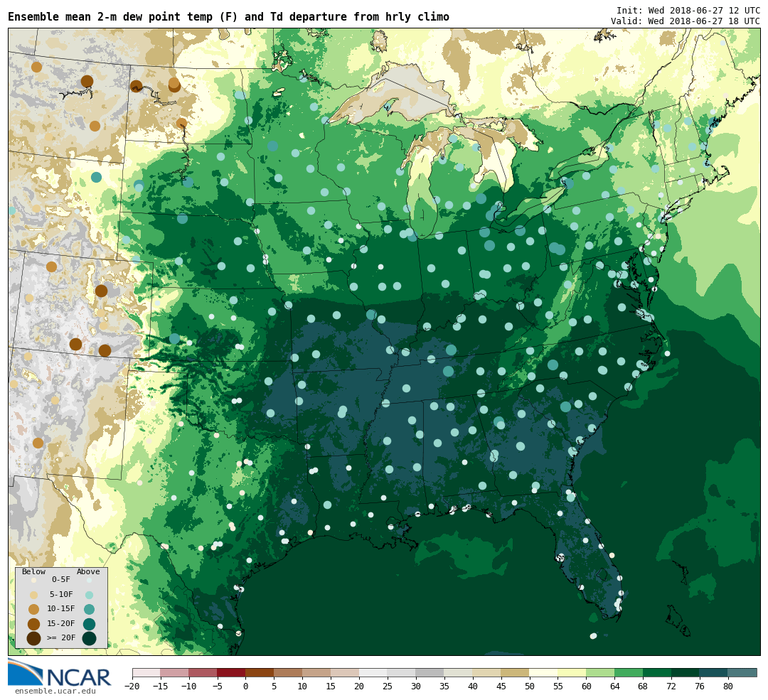Click the Below >= 20F legend dot
Image resolution: width=768 pixels, height=700 pixels.
coord(34,639)
